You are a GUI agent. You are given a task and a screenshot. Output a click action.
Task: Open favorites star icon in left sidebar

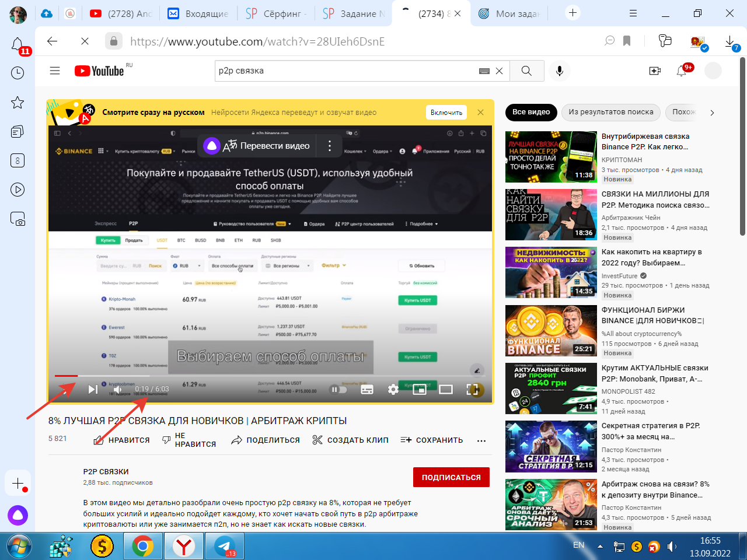tap(18, 103)
